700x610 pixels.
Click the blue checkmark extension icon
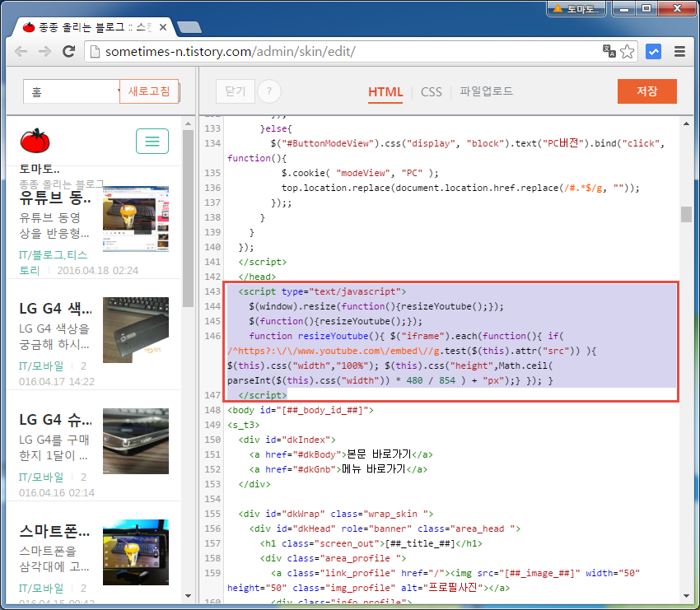click(653, 52)
